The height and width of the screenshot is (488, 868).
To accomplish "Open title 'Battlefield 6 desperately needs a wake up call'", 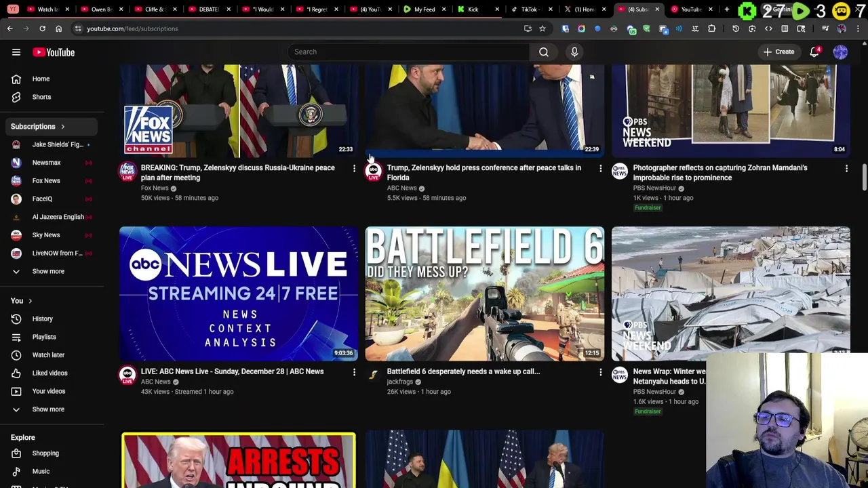I will tap(463, 371).
